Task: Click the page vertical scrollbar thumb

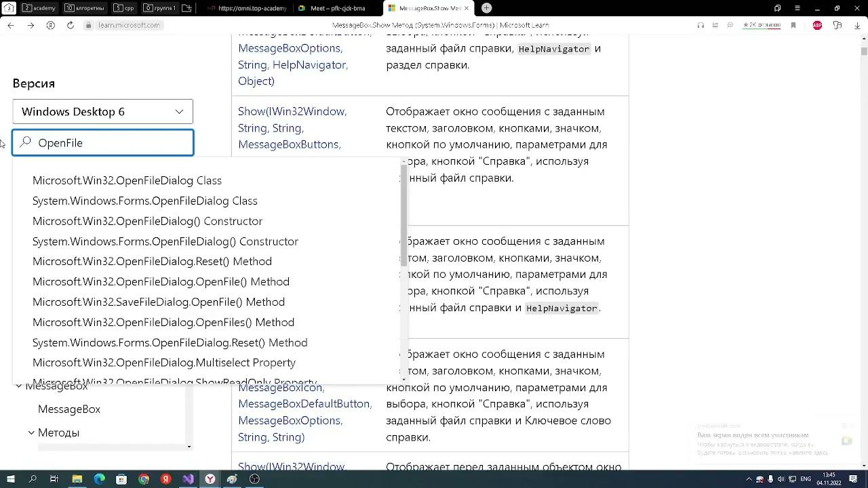Action: tap(864, 51)
